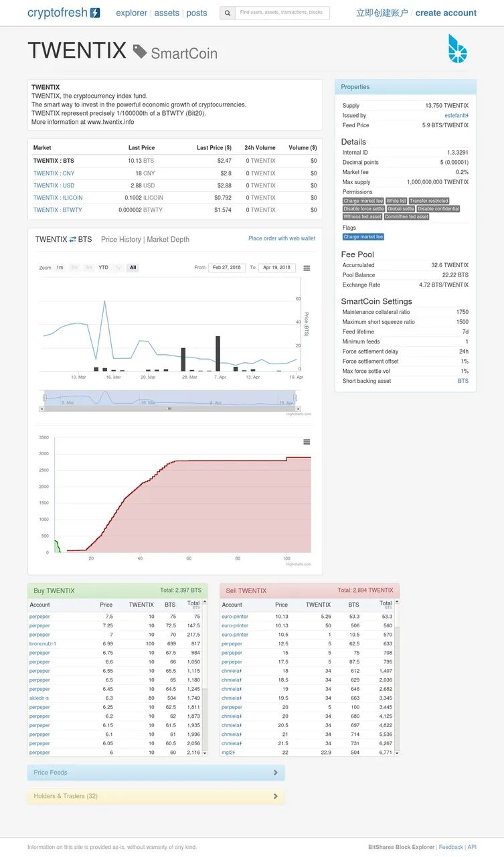Click the Sell TWENTIX list scrollbar
Viewport: 504px width, 857px height.
point(397,678)
